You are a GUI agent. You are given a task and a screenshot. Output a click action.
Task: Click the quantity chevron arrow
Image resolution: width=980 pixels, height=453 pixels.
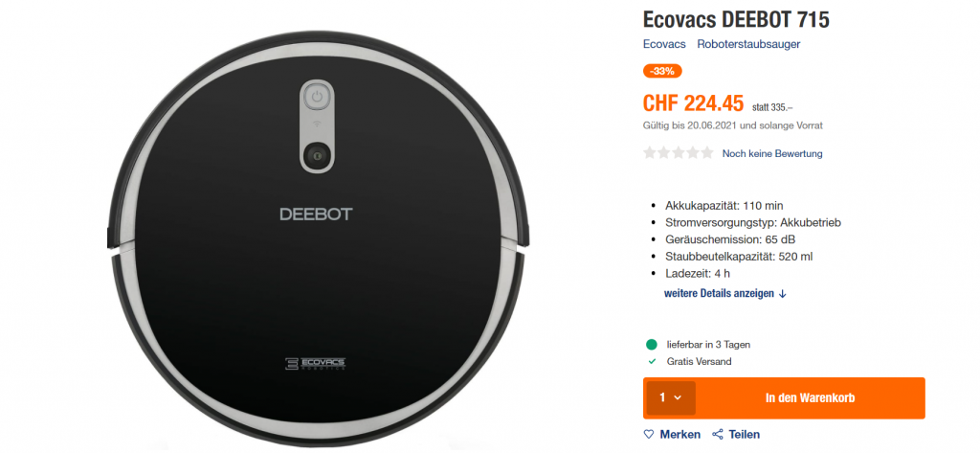pyautogui.click(x=678, y=398)
